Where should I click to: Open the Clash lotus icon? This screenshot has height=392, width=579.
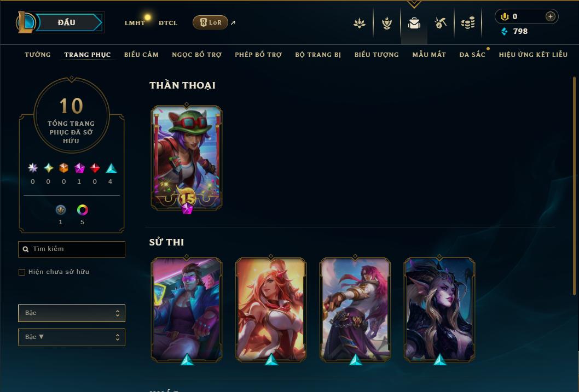click(x=360, y=23)
